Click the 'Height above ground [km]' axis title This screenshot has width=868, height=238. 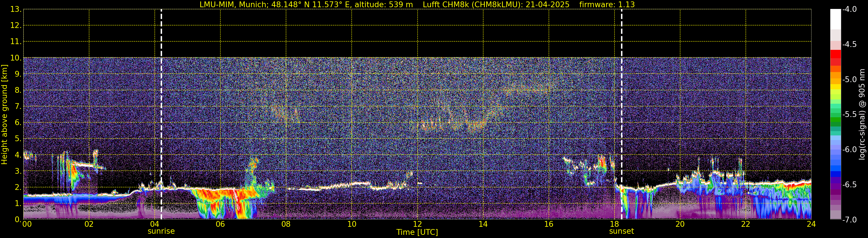[x=4, y=114]
